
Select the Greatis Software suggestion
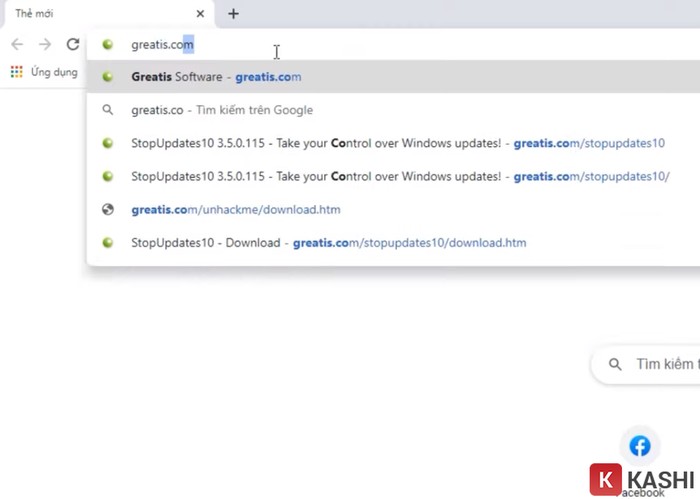click(x=216, y=77)
